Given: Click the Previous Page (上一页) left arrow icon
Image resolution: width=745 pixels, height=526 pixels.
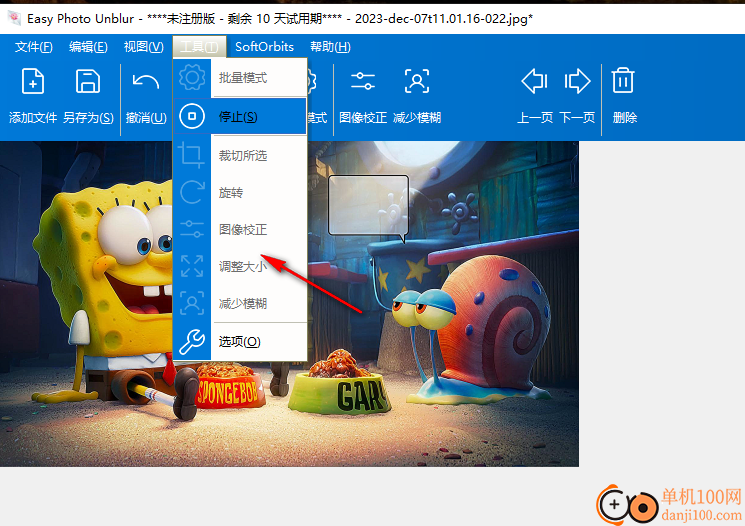Looking at the screenshot, I should 535,81.
